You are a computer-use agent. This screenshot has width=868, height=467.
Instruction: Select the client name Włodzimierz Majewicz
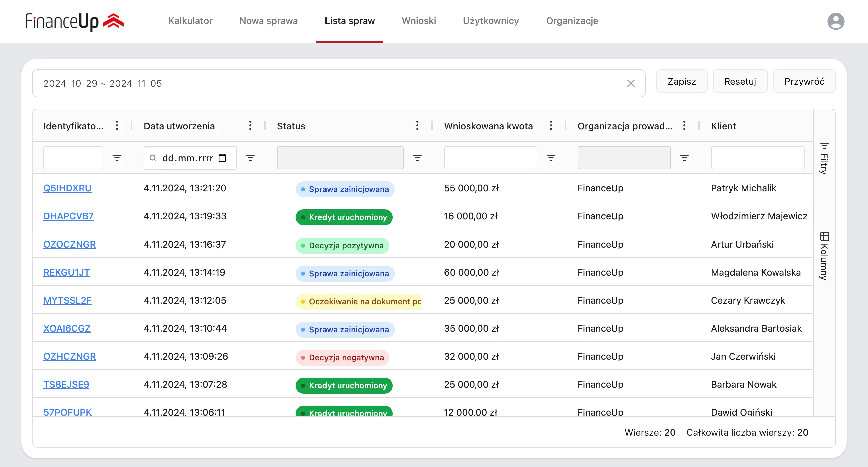click(x=759, y=216)
